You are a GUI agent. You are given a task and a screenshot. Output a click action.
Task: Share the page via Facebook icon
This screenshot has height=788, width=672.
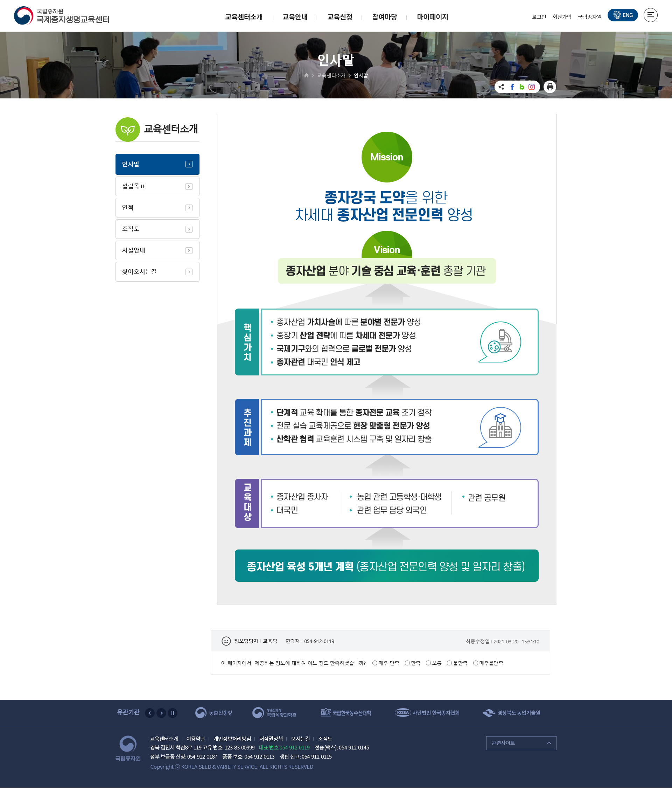(512, 87)
